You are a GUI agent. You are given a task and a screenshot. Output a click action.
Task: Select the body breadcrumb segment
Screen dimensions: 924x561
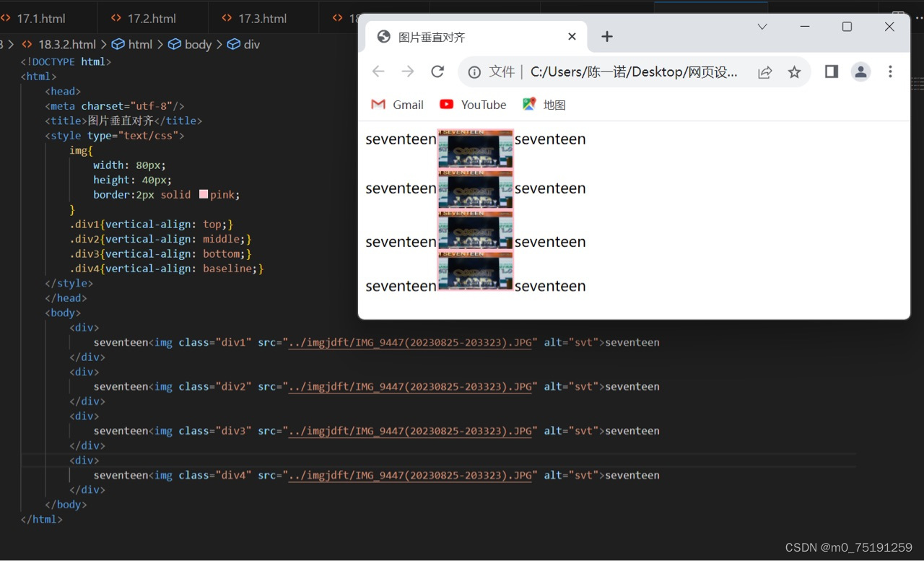pos(190,44)
